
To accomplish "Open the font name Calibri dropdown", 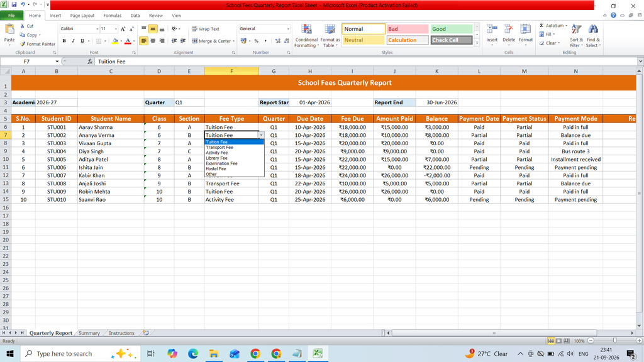I will tap(97, 29).
